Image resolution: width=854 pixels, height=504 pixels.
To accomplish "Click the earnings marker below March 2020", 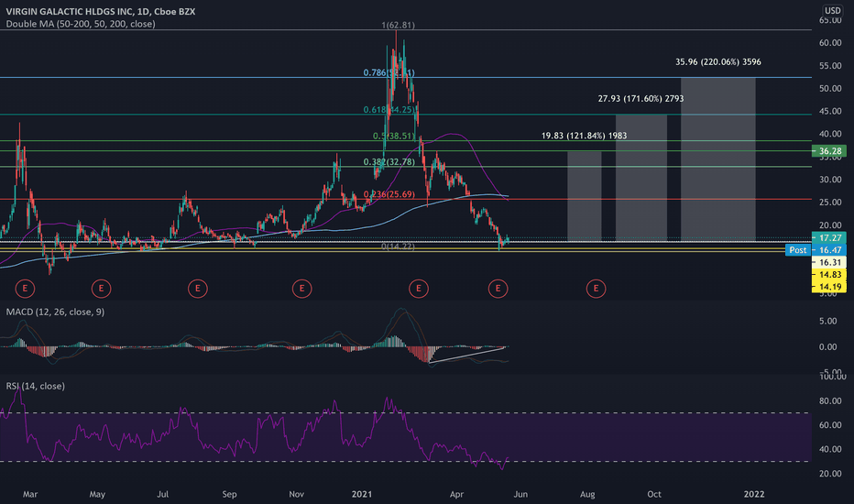I will (25, 289).
